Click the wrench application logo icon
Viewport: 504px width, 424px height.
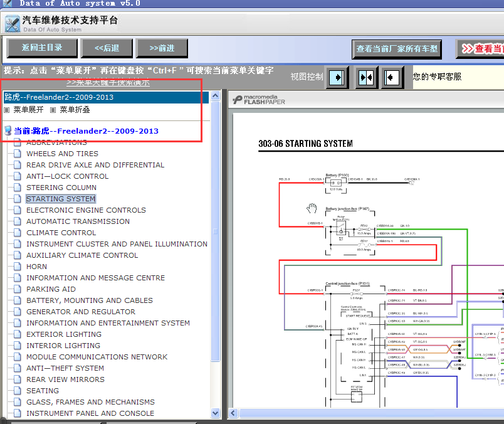click(x=12, y=24)
